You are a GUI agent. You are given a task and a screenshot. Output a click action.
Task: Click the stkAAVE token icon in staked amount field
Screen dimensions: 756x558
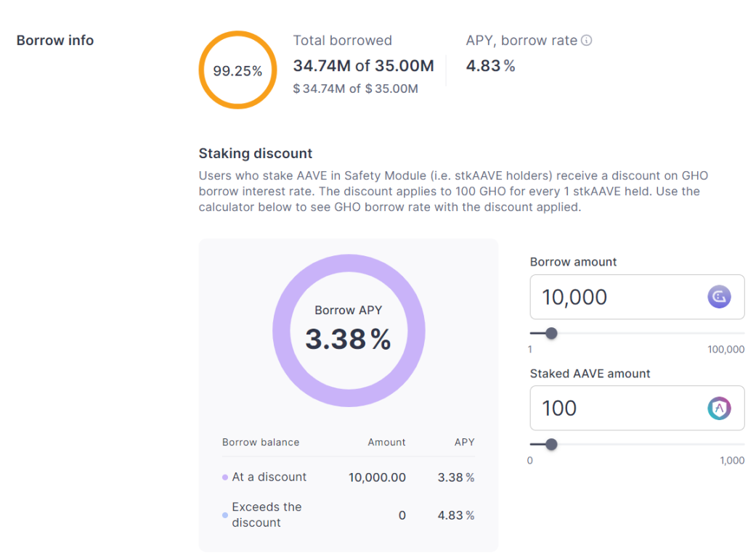tap(719, 408)
